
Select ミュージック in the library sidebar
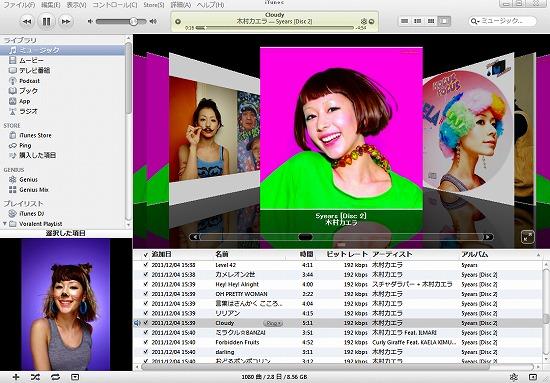point(62,50)
